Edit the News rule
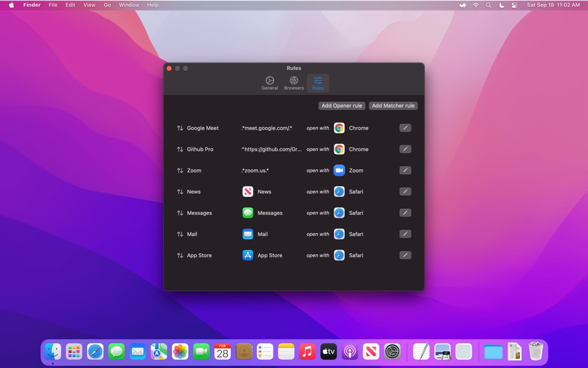The width and height of the screenshot is (588, 368). click(x=405, y=191)
